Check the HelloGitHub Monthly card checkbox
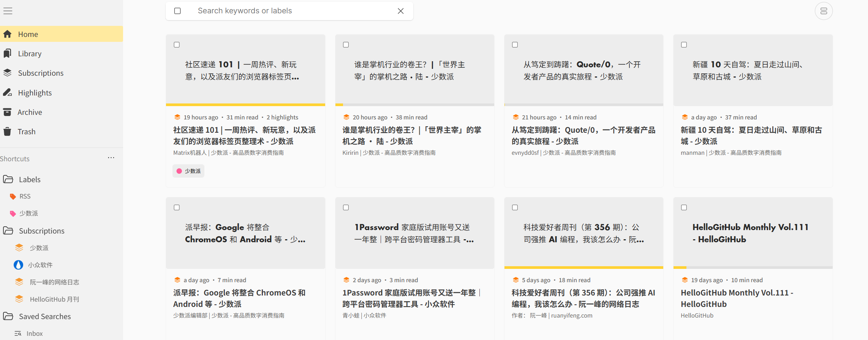868x340 pixels. 684,207
